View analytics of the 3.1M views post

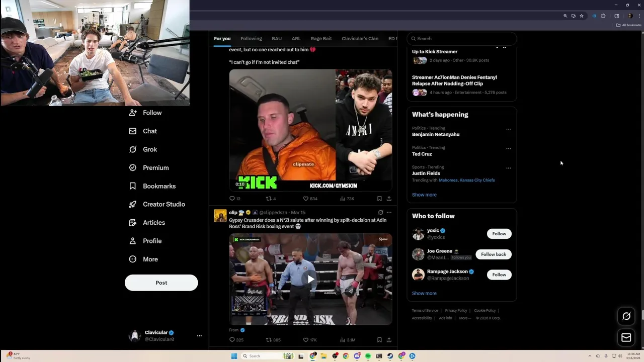(343, 340)
